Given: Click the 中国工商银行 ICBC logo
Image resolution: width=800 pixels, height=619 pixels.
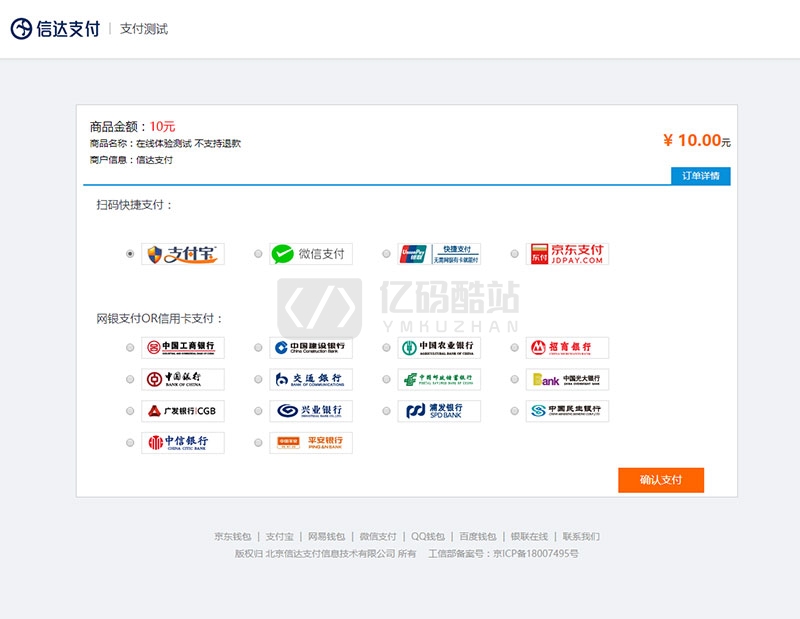Looking at the screenshot, I should [x=183, y=348].
